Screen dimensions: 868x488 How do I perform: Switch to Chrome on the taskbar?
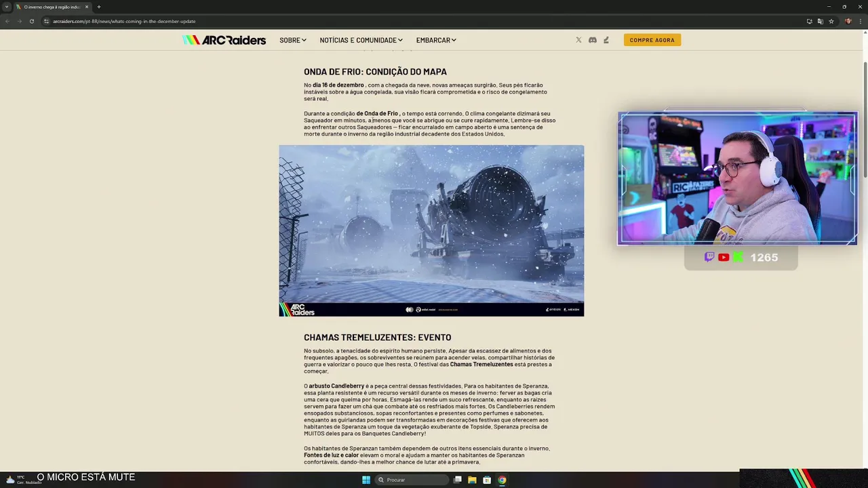click(502, 480)
